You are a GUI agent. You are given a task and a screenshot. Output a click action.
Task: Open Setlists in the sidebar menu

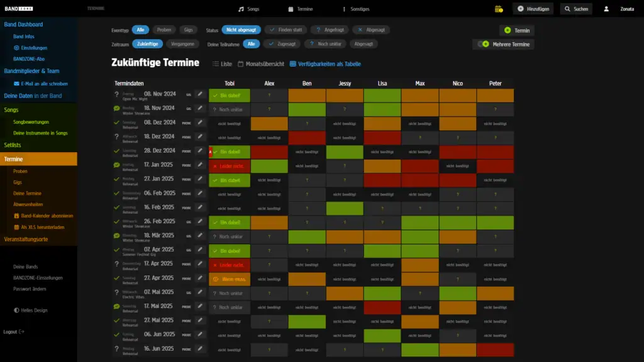(13, 145)
